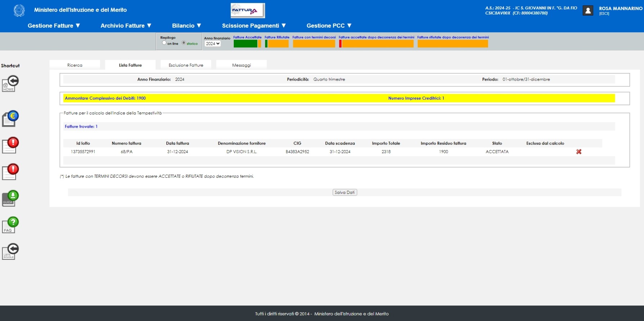This screenshot has height=321, width=644.
Task: Open the Anno finanziario 2024 dropdown
Action: pyautogui.click(x=213, y=44)
